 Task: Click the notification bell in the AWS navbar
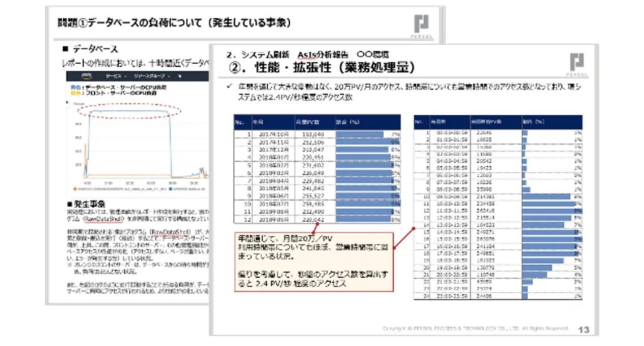pos(180,76)
